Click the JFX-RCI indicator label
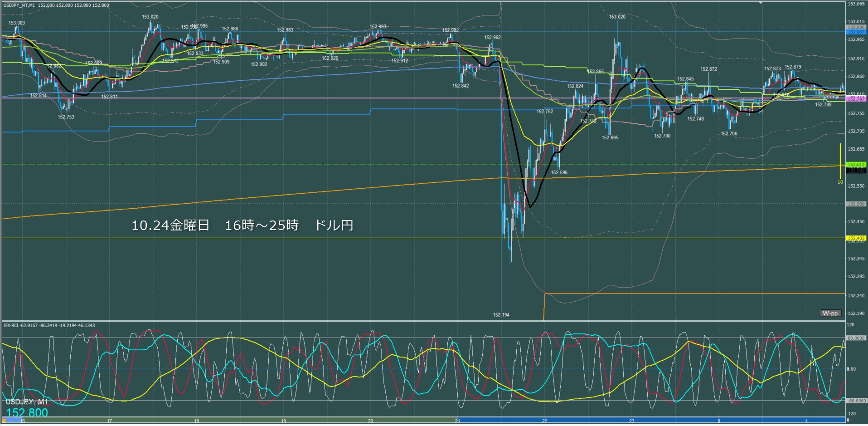The width and height of the screenshot is (868, 426). 11,325
